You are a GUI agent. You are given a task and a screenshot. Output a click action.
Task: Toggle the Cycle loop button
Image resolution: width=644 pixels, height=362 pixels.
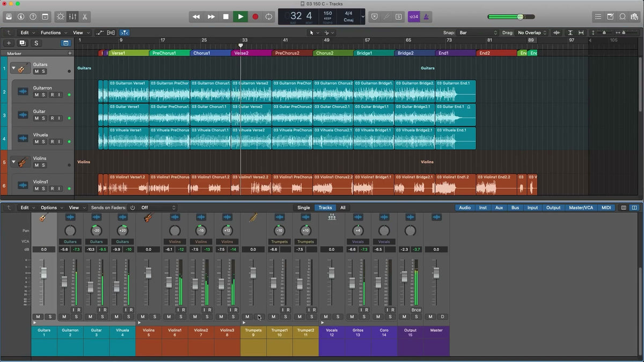coord(269,17)
